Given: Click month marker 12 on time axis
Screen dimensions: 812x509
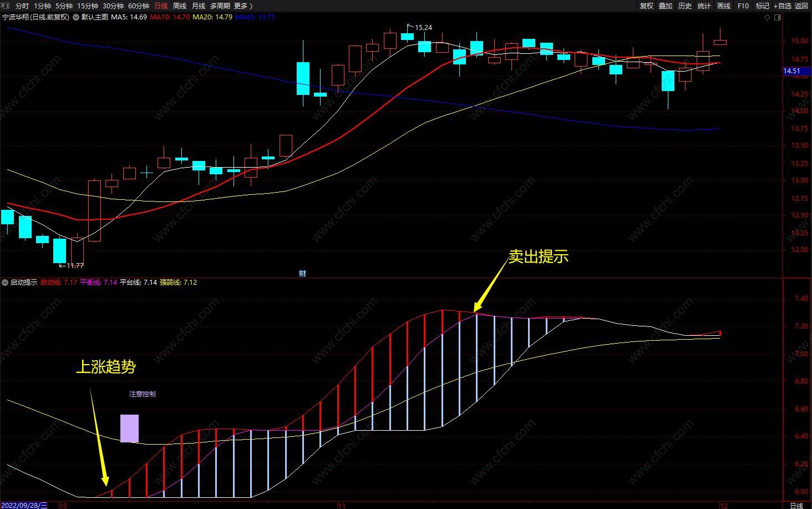Looking at the screenshot, I should (x=724, y=506).
